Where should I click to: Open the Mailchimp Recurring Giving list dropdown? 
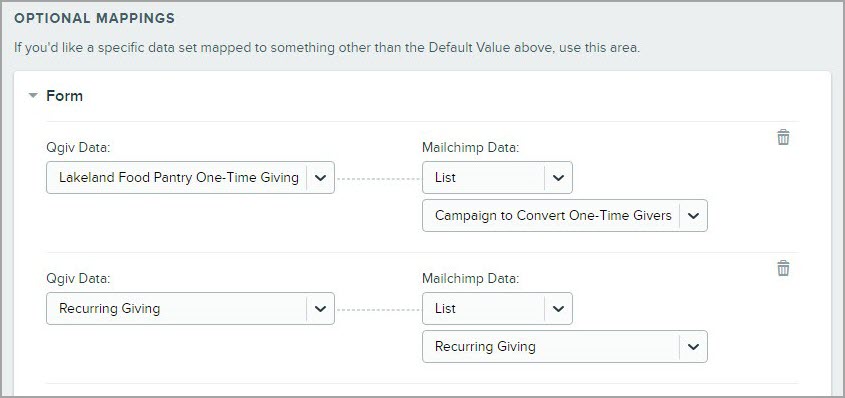click(x=565, y=346)
